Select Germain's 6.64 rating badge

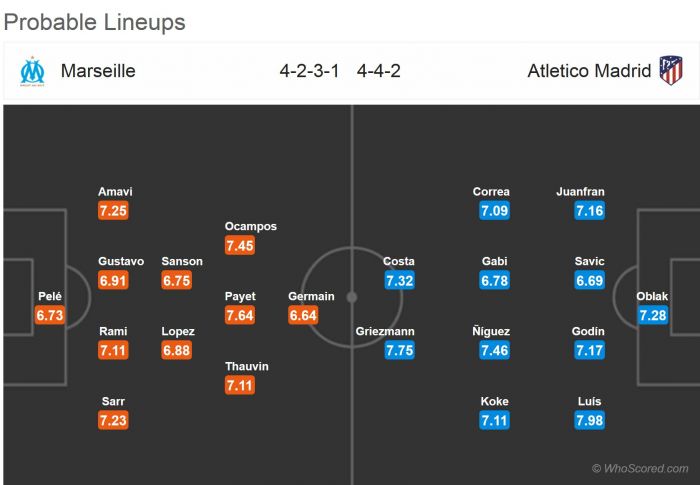pyautogui.click(x=304, y=316)
